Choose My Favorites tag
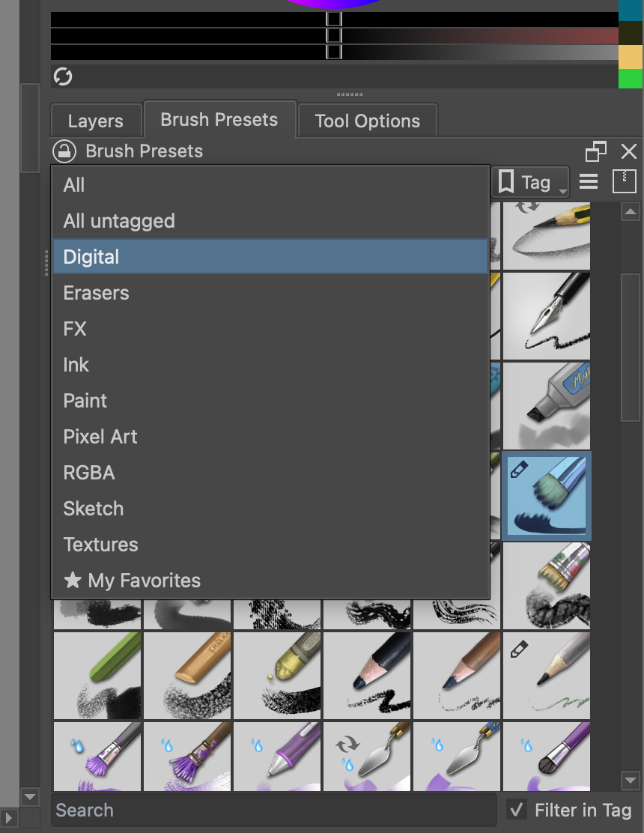This screenshot has height=833, width=644. point(270,581)
